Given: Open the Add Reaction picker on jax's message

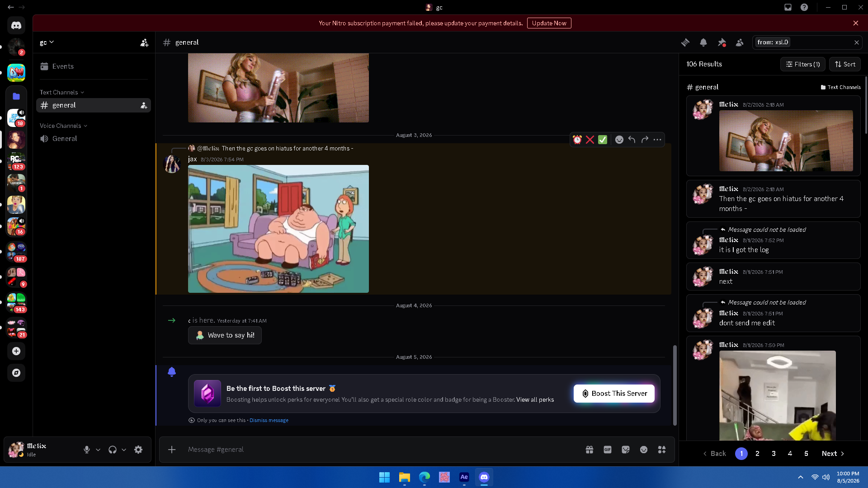Looking at the screenshot, I should point(619,140).
